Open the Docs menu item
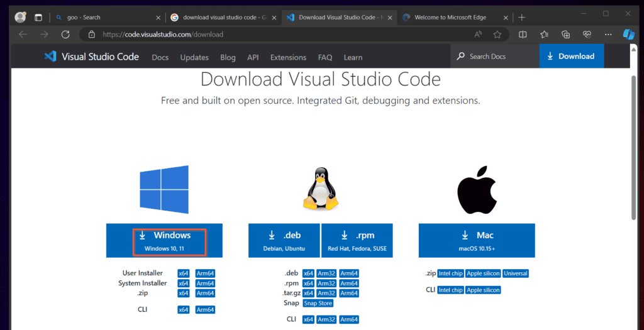The height and width of the screenshot is (330, 644). (x=160, y=57)
